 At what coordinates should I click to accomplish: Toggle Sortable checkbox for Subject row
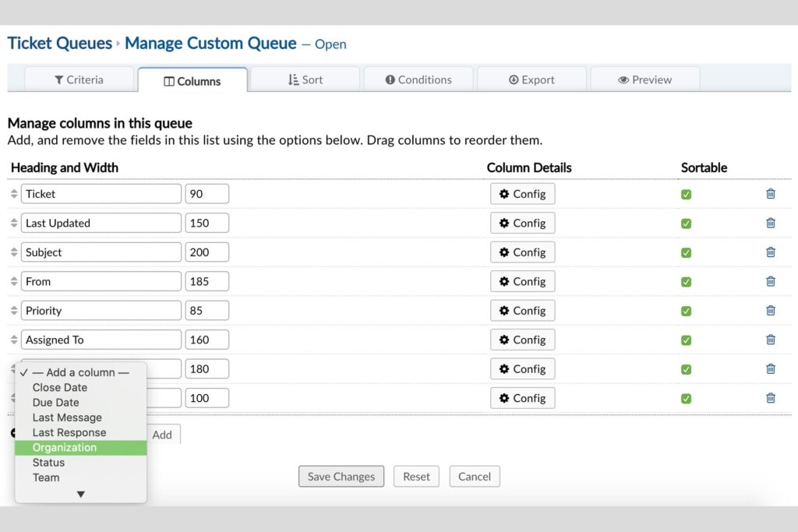(x=686, y=253)
